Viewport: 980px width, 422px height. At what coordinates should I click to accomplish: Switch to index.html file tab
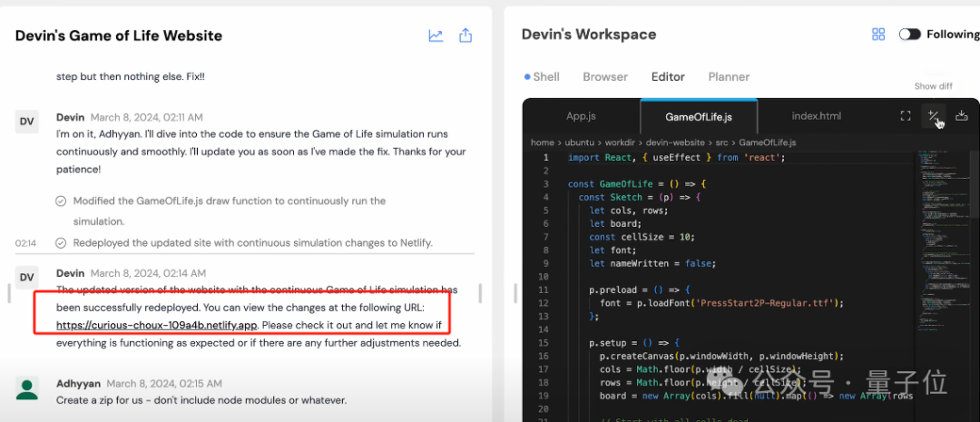[x=817, y=116]
